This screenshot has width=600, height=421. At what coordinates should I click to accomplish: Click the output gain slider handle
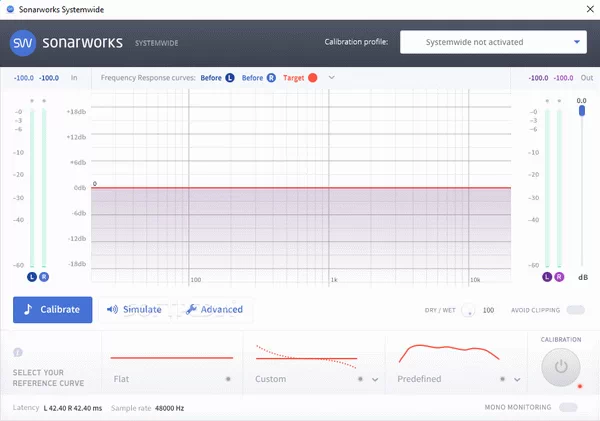[x=582, y=111]
